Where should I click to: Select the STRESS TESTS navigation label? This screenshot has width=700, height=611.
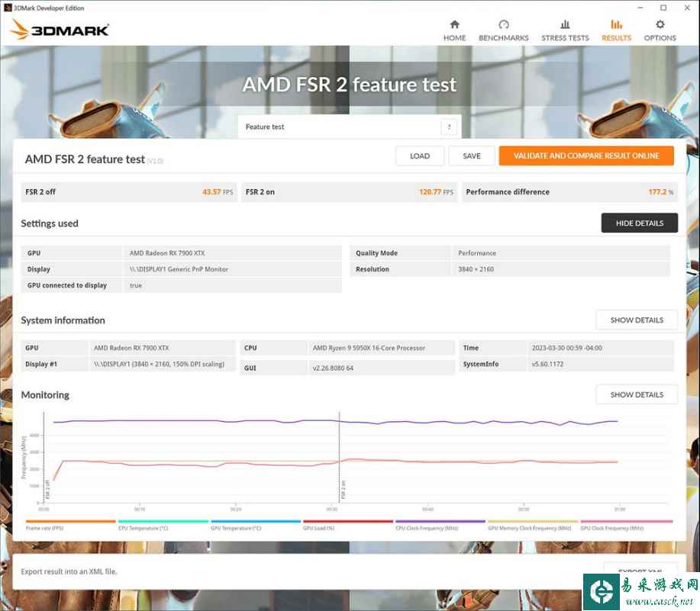click(565, 38)
